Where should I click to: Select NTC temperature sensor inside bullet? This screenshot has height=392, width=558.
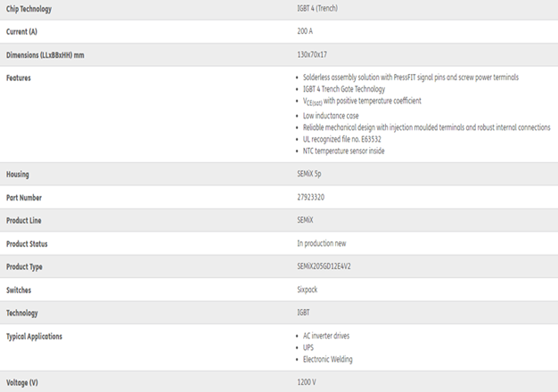pos(344,151)
